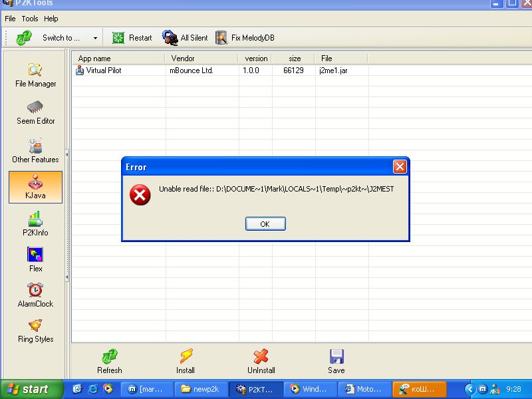Image resolution: width=532 pixels, height=399 pixels.
Task: Click the mBounce Ltd. vendor cell
Action: click(x=192, y=70)
